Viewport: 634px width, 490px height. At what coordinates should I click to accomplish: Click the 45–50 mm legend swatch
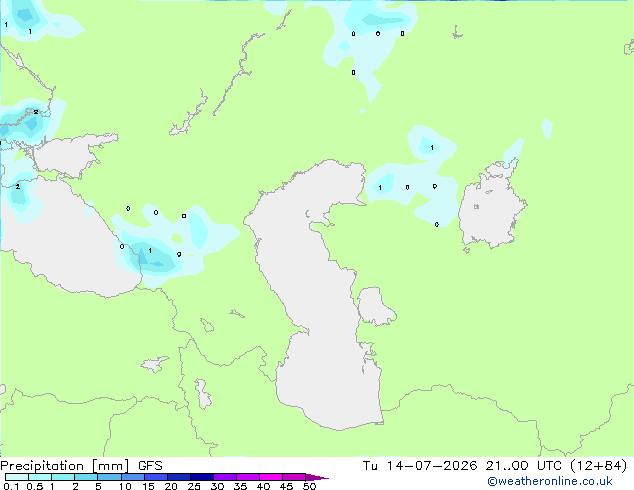point(294,477)
